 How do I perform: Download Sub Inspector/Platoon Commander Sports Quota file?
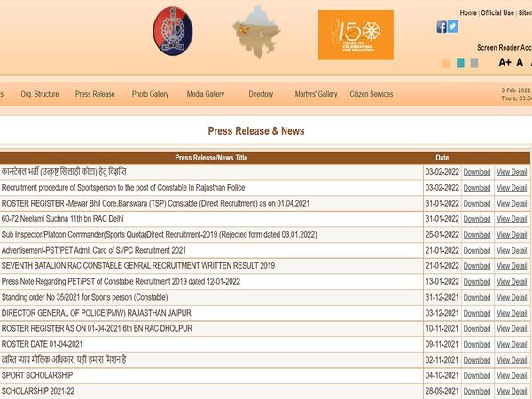[477, 235]
